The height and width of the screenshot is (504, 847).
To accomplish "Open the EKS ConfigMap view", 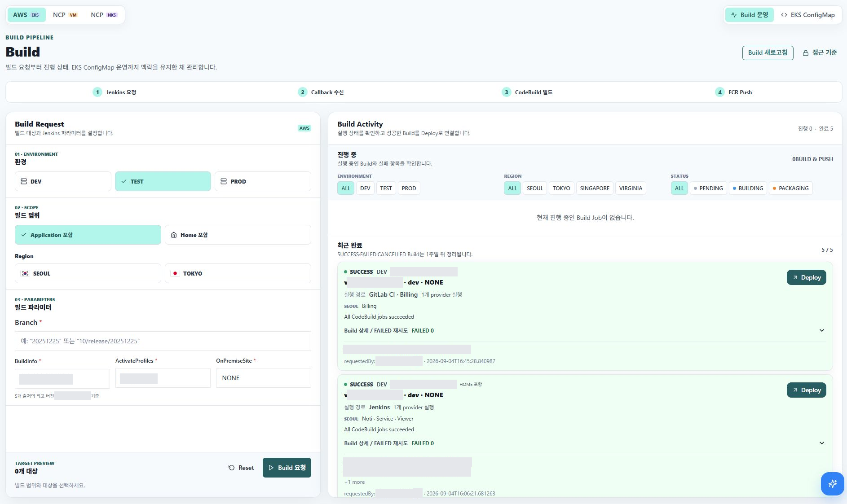I will [x=807, y=15].
